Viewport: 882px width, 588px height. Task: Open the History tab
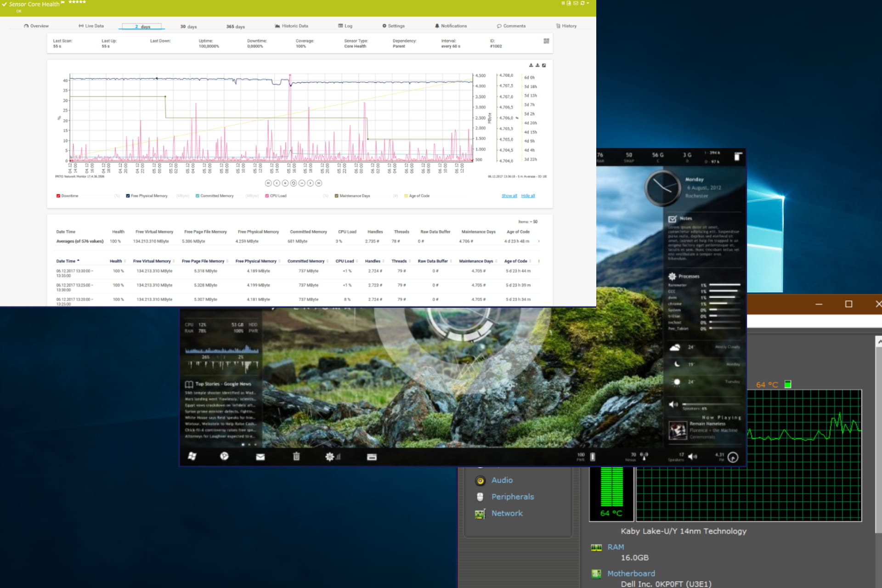point(566,26)
